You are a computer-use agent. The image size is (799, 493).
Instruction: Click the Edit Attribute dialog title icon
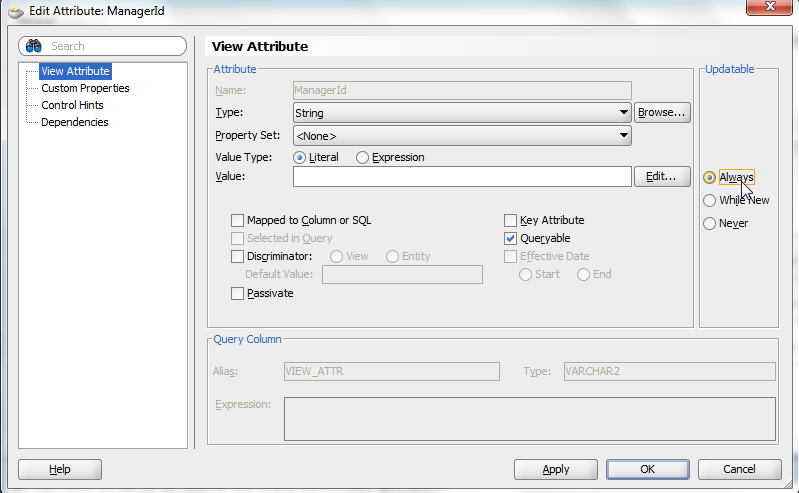(16, 11)
